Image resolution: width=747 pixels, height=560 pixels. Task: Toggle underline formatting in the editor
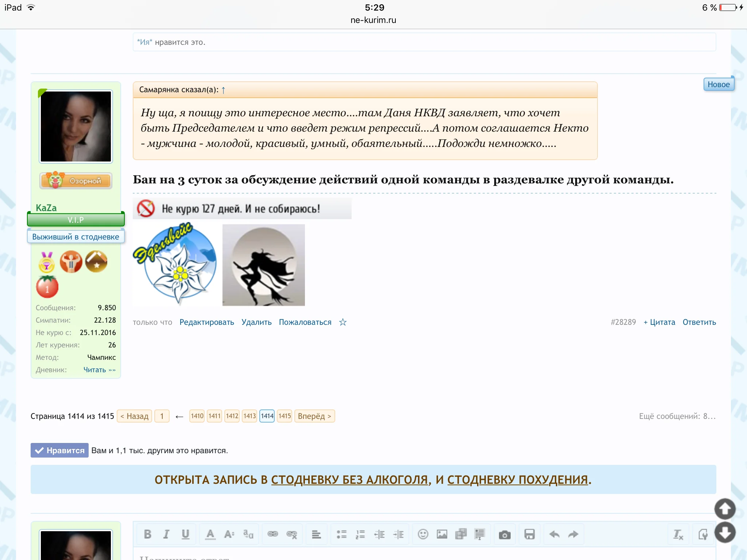coord(185,534)
